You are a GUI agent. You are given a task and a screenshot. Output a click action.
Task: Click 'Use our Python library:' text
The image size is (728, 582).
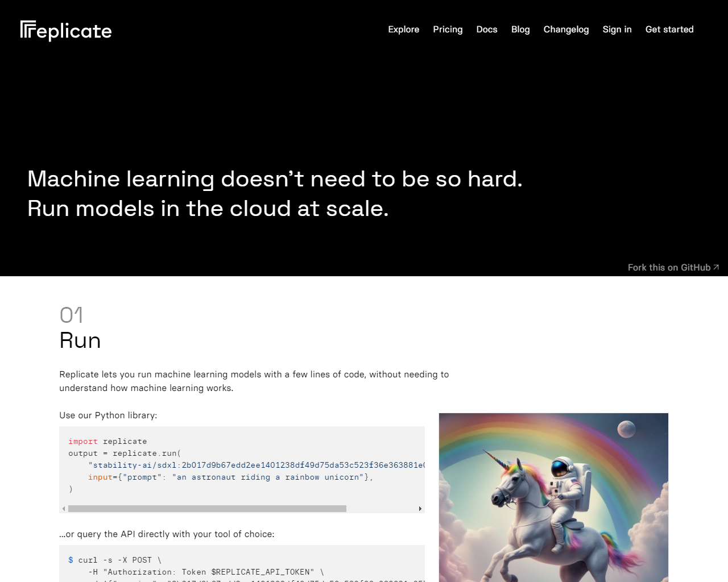point(108,415)
